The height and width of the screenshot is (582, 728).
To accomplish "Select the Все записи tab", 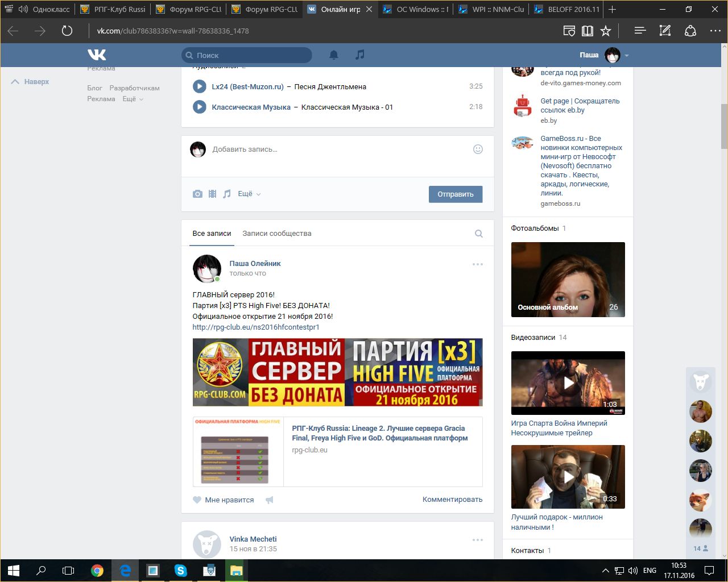I will (x=212, y=234).
